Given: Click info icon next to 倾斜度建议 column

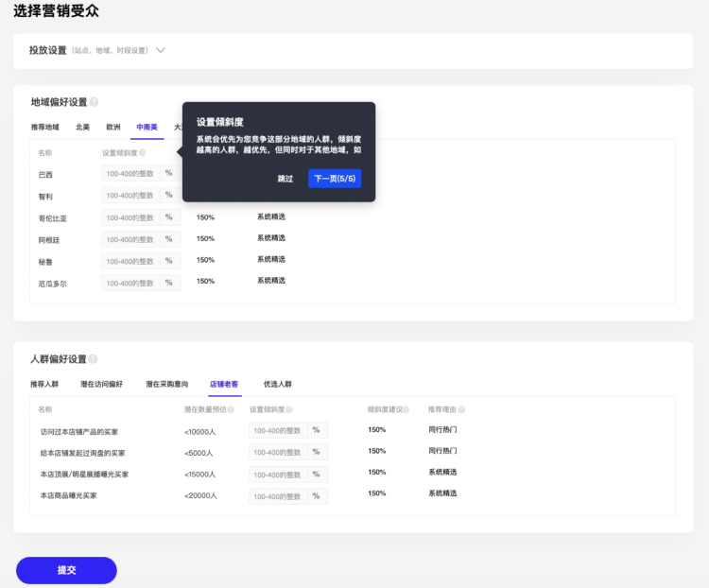Looking at the screenshot, I should (x=406, y=410).
